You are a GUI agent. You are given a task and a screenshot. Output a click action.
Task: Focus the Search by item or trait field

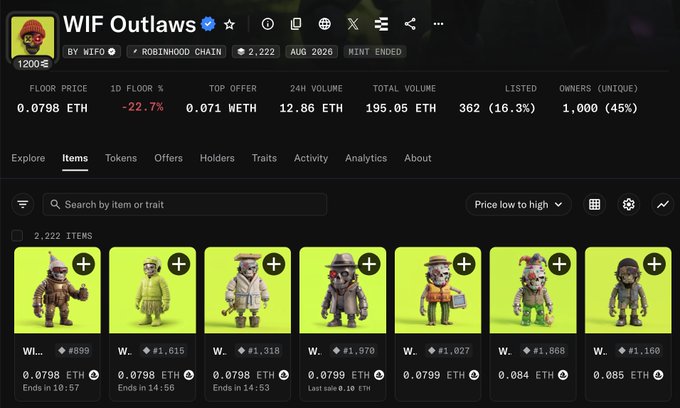click(185, 204)
